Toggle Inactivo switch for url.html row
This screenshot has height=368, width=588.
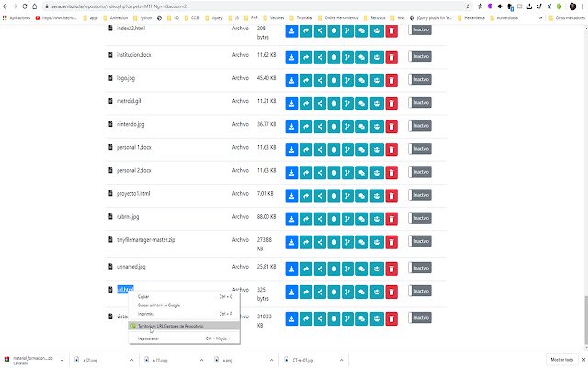point(420,291)
